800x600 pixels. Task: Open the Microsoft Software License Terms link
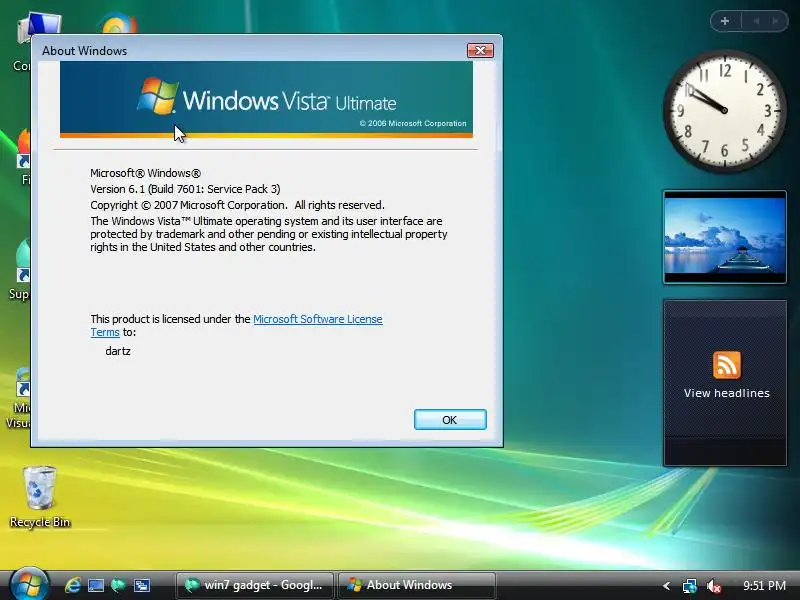[317, 319]
